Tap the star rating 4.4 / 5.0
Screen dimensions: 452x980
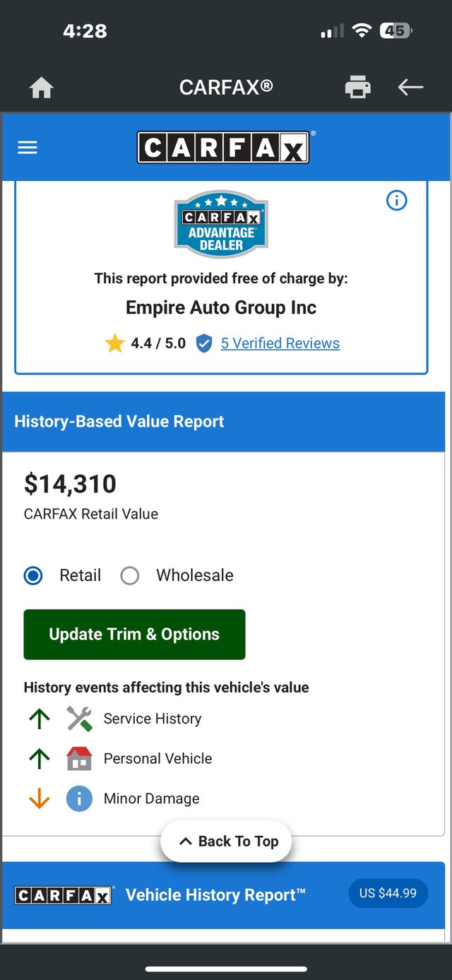pos(145,343)
